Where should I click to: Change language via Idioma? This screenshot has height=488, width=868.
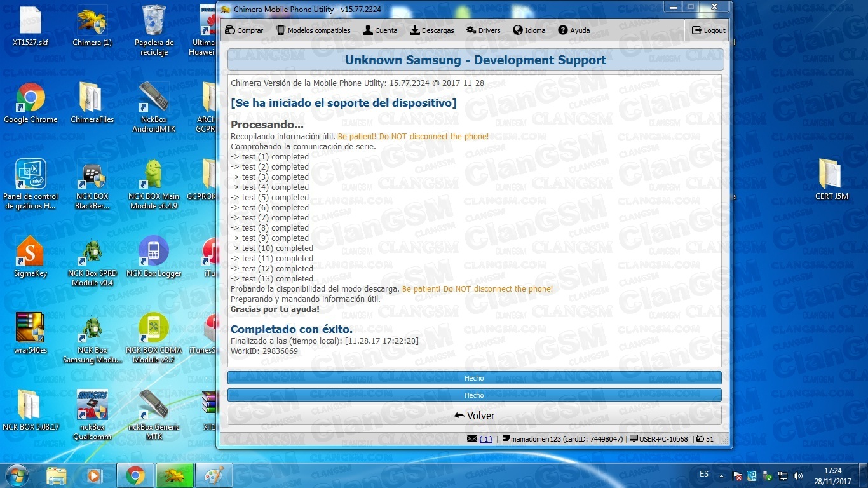[529, 30]
